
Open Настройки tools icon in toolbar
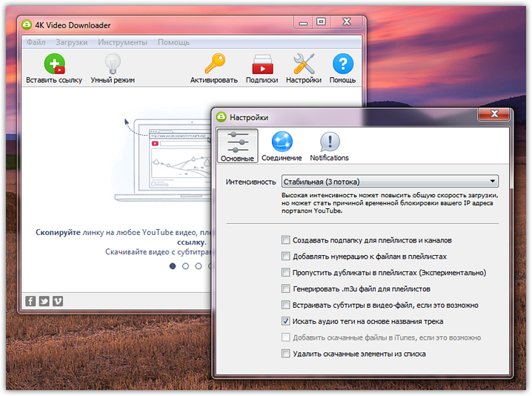coord(304,64)
